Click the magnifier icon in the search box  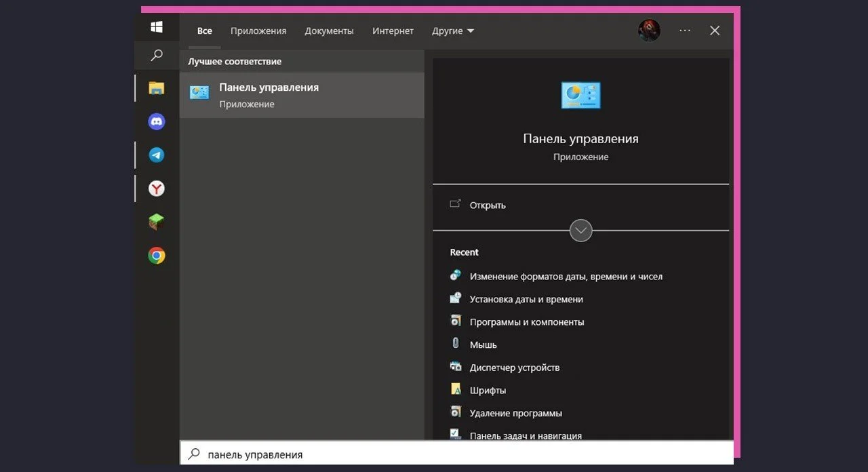pyautogui.click(x=194, y=454)
